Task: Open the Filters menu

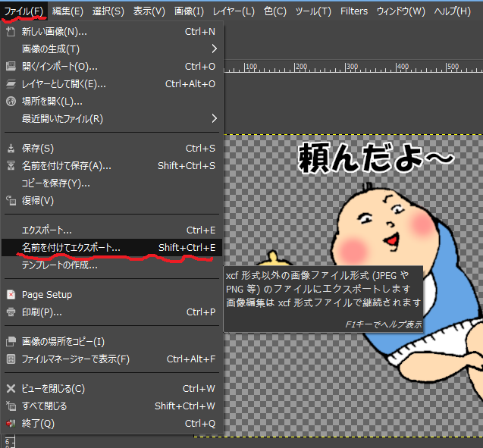Action: 354,11
